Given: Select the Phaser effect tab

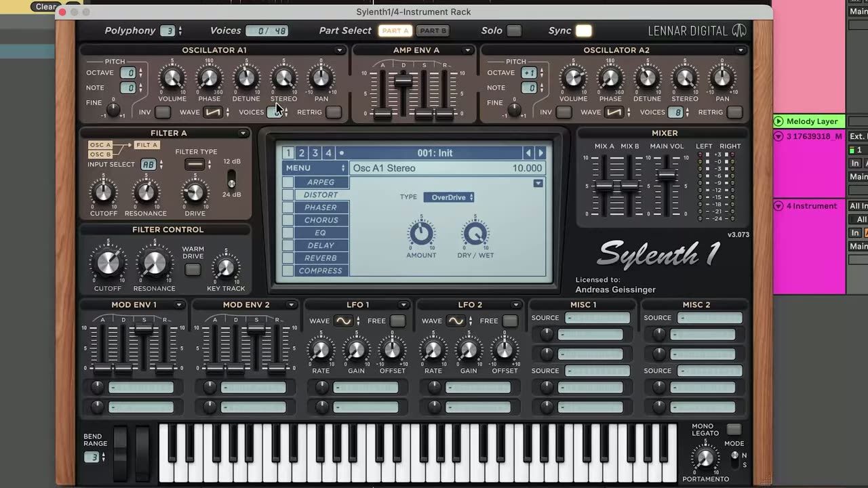Looking at the screenshot, I should click(321, 207).
